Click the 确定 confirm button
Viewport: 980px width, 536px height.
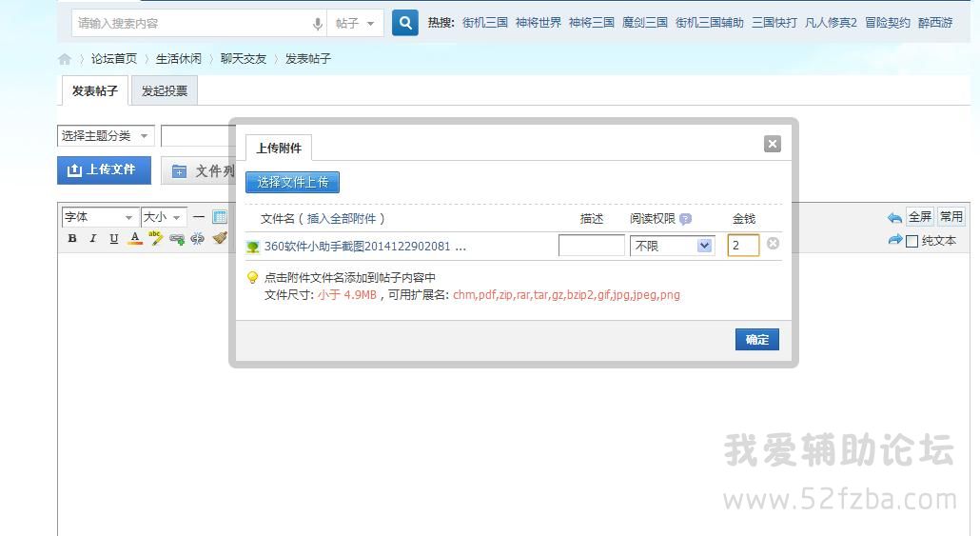tap(756, 340)
